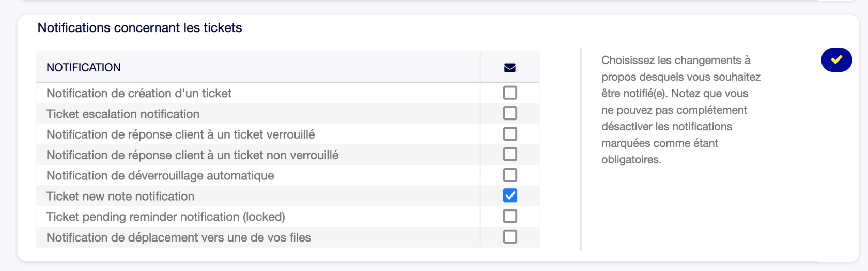This screenshot has width=868, height=271.
Task: Click the 'Ticket new note notification' row label
Action: pyautogui.click(x=120, y=197)
